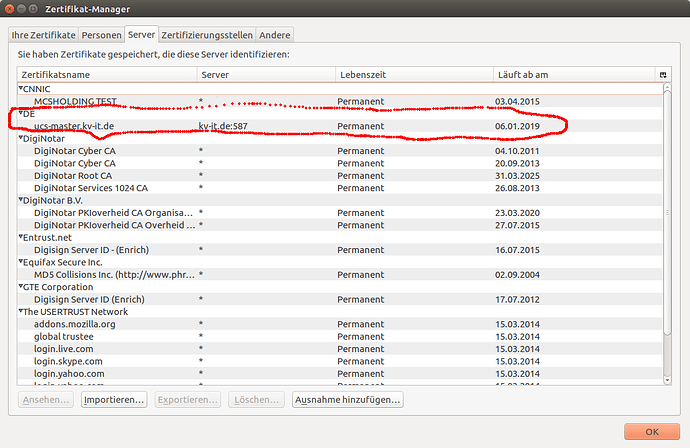The width and height of the screenshot is (690, 448).
Task: Sort by the Zertifikatsname column header
Action: 105,75
